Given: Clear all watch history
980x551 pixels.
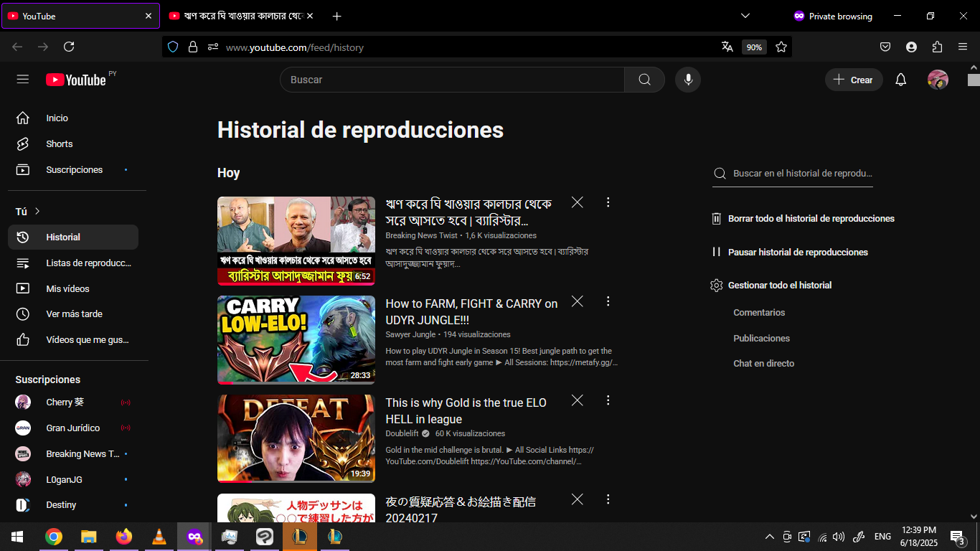Looking at the screenshot, I should point(802,219).
